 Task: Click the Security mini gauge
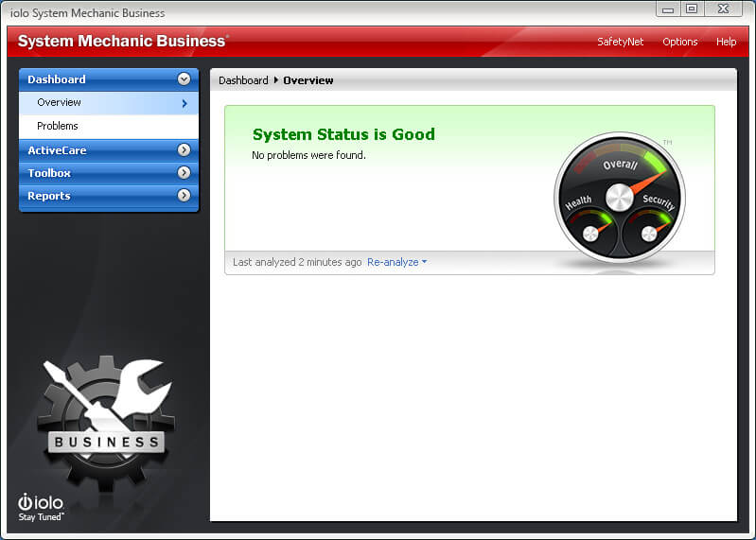click(x=651, y=226)
